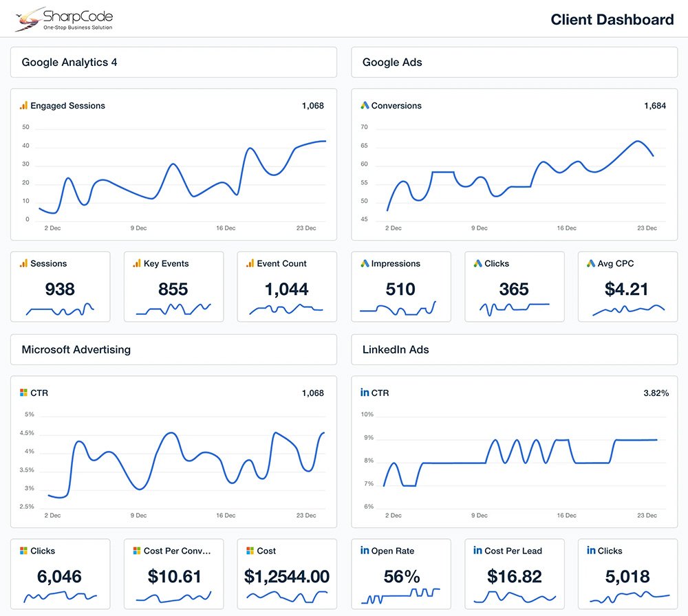Click the Google Ads icon beside Avg CPC
Screen dimensions: 688x616
click(591, 263)
